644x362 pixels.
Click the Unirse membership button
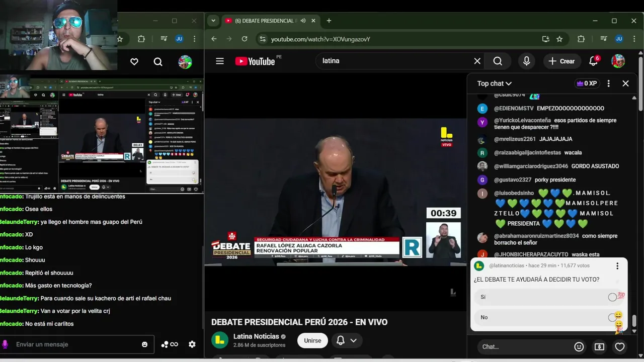(312, 340)
